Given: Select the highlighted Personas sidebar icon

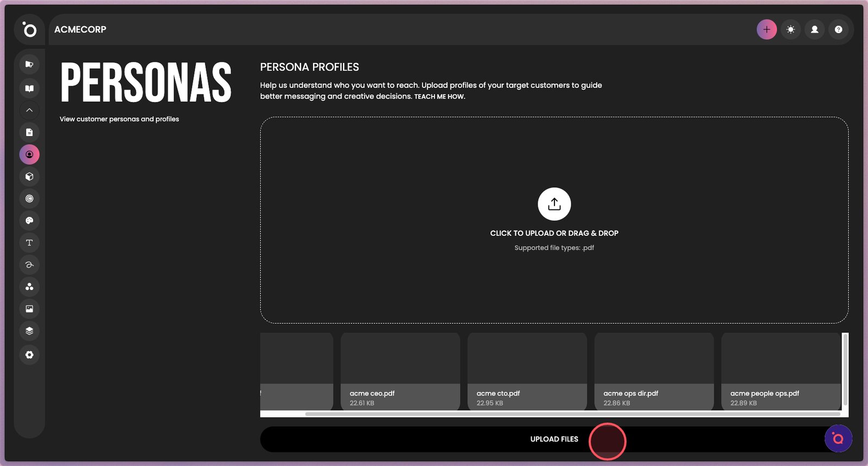Looking at the screenshot, I should coord(29,155).
